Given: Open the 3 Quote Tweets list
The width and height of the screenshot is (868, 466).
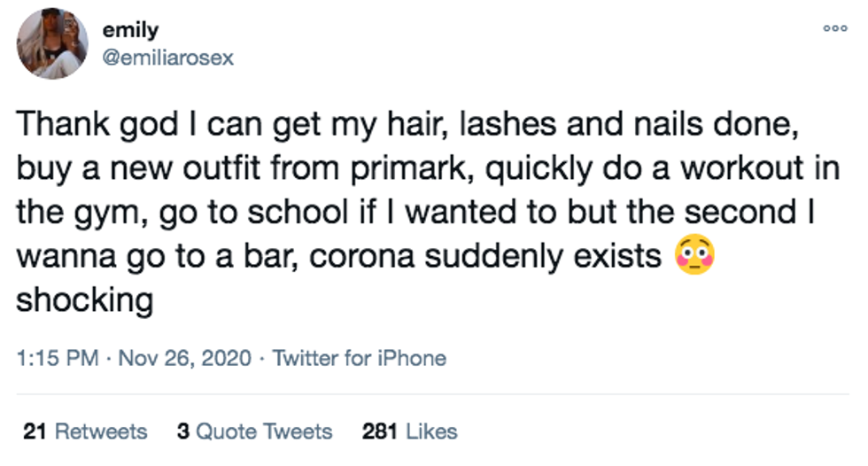Looking at the screenshot, I should click(x=254, y=431).
